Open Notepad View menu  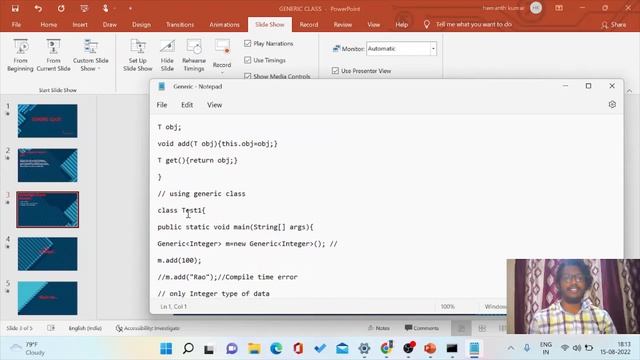[215, 105]
